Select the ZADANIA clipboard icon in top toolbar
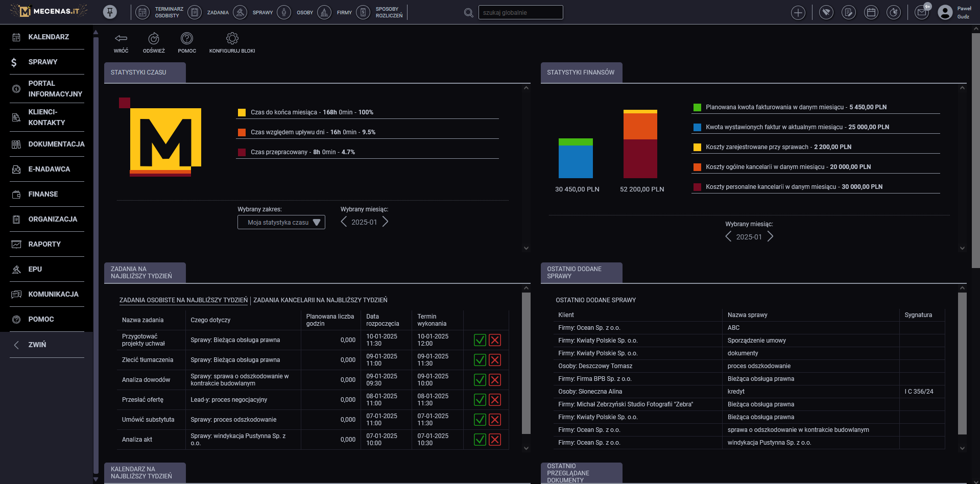The image size is (980, 484). point(195,12)
